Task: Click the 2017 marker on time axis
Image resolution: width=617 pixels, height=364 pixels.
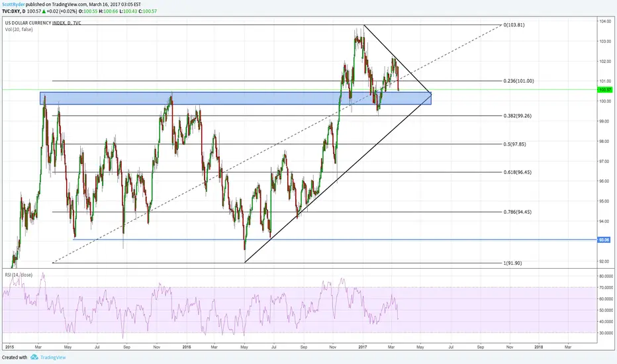Action: 362,347
